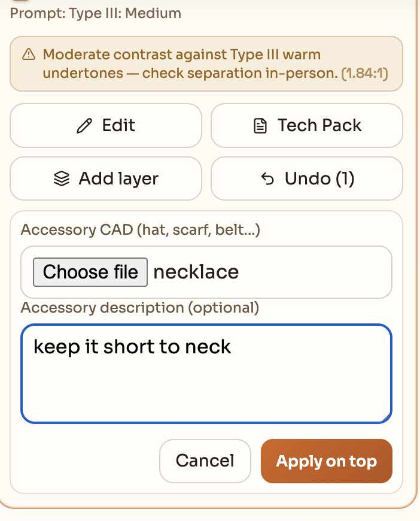The height and width of the screenshot is (521, 420).
Task: Click the pencil icon on the Edit button
Action: click(84, 126)
